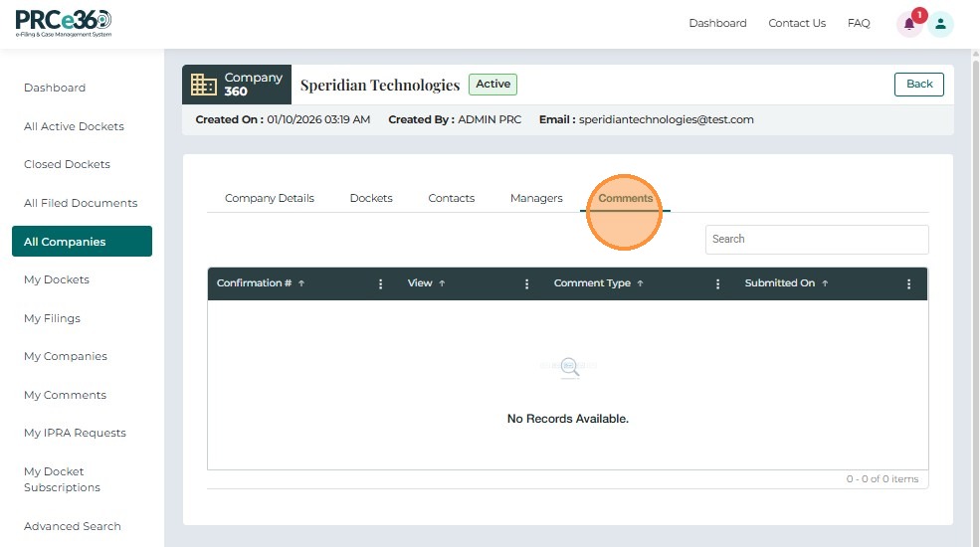
Task: Sort by Confirmation # arrow
Action: [301, 283]
